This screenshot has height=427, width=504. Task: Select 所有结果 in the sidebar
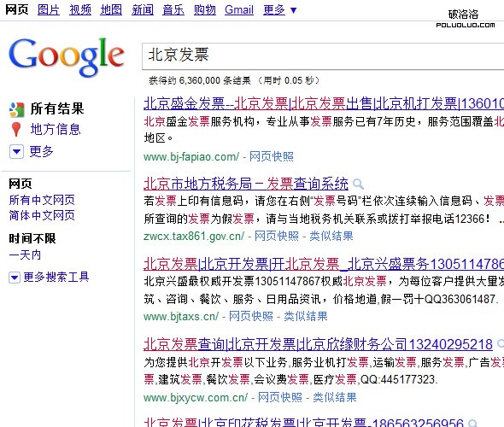[57, 108]
